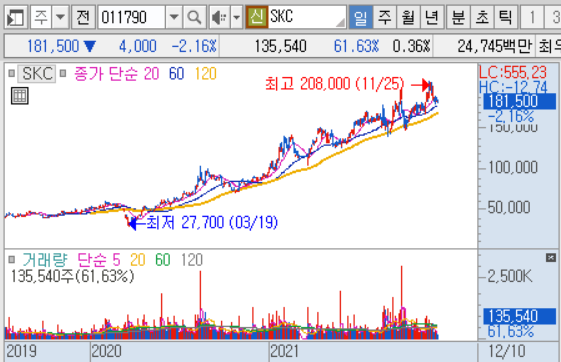
Task: Click the volume 단순 5 average legend
Action: click(99, 260)
